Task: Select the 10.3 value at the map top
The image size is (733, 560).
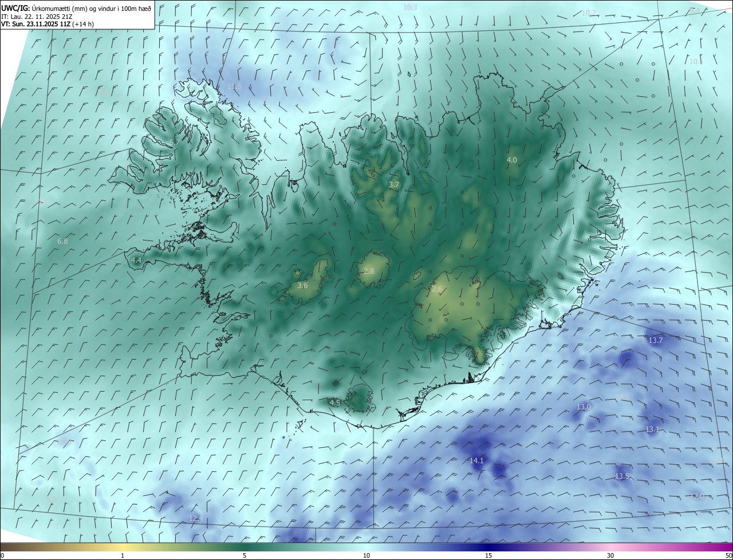Action: pyautogui.click(x=410, y=7)
